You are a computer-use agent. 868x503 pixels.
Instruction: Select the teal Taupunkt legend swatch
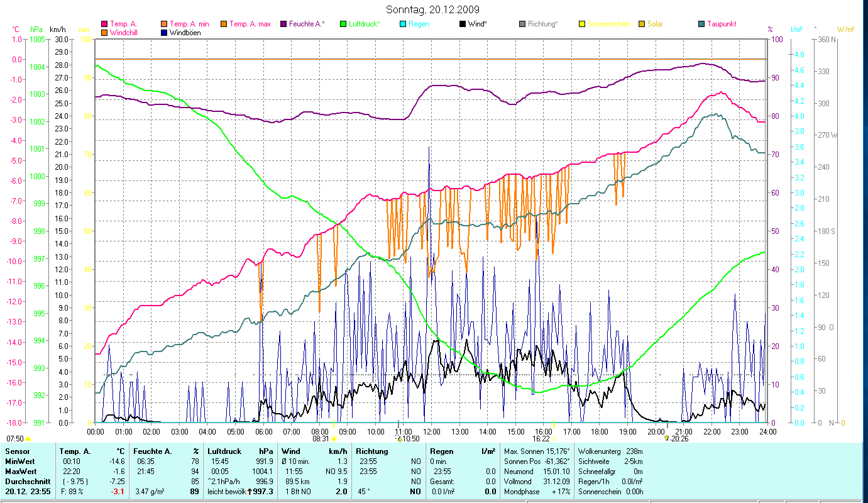(x=701, y=25)
